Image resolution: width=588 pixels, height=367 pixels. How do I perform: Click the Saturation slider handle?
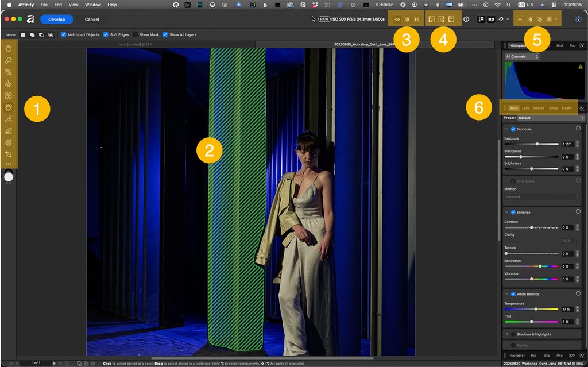pos(540,266)
